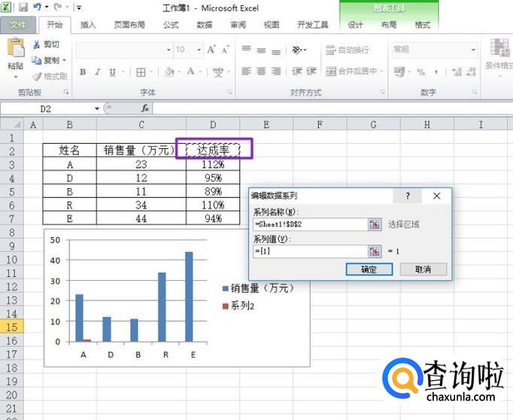Open the 设计 (Design) chart tools tab
This screenshot has width=513, height=420.
tap(355, 25)
